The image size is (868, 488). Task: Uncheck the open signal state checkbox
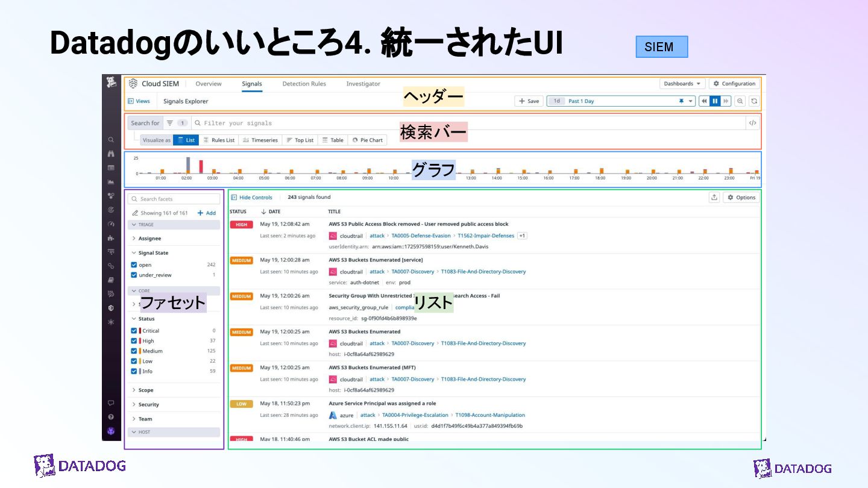[x=134, y=265]
